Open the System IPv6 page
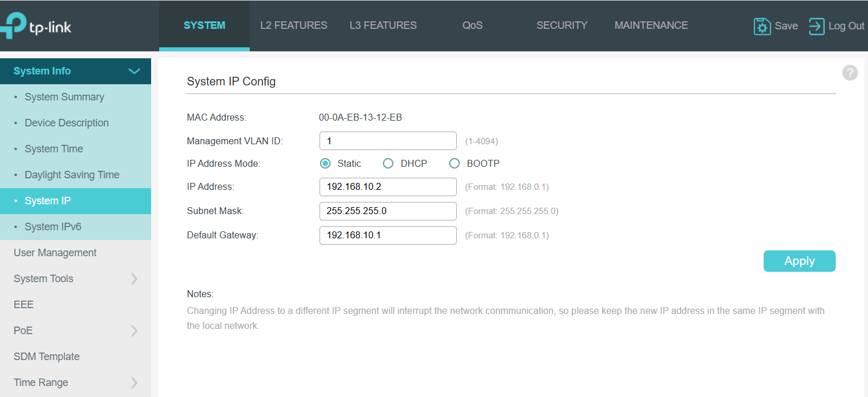 tap(52, 227)
